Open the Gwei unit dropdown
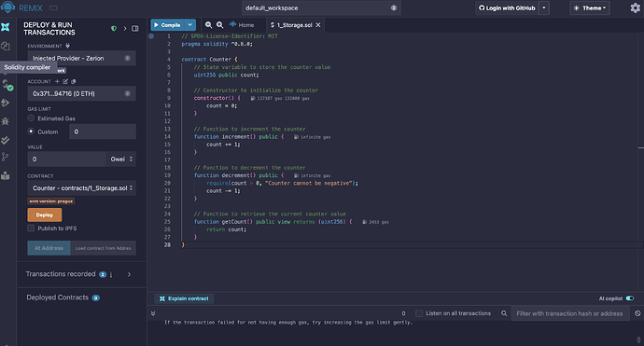The height and width of the screenshot is (346, 644). tap(121, 159)
